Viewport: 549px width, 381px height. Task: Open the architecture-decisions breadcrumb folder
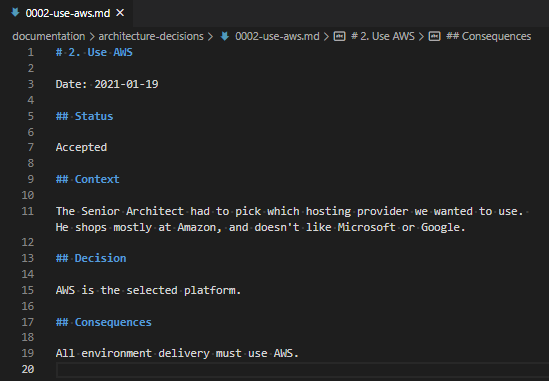tap(151, 36)
